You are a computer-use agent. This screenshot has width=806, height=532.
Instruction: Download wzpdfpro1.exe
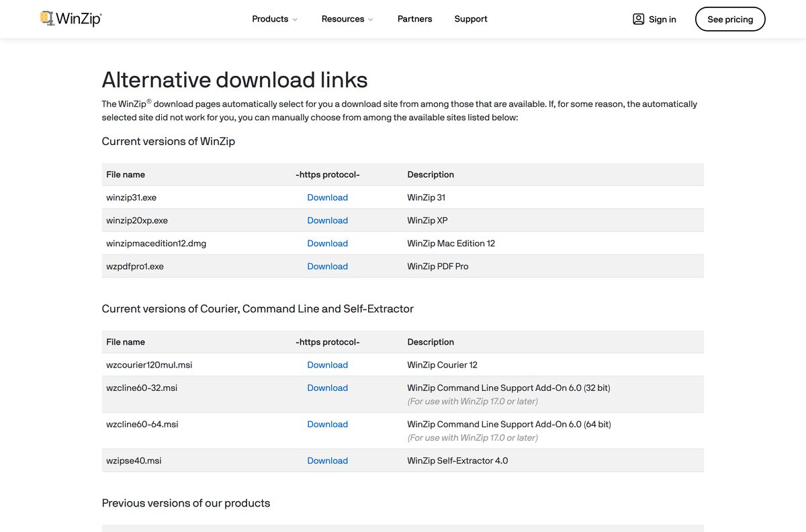(x=327, y=266)
